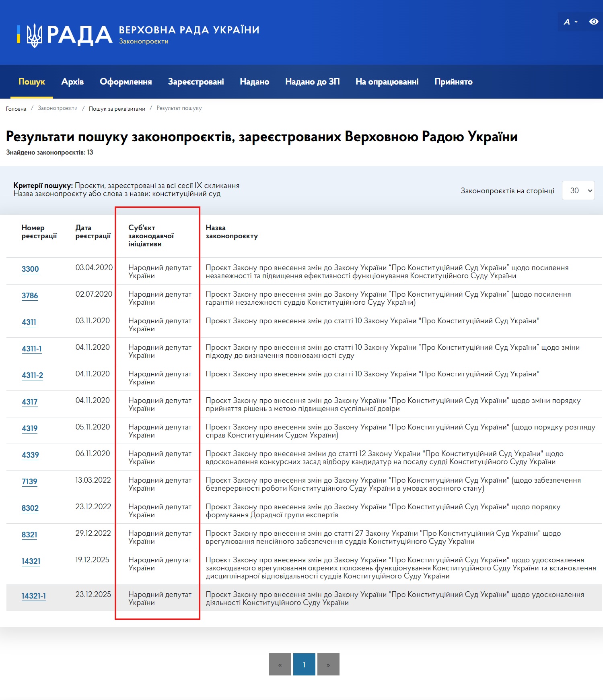This screenshot has height=700, width=603.
Task: Open bill number 14321
Action: pyautogui.click(x=31, y=561)
